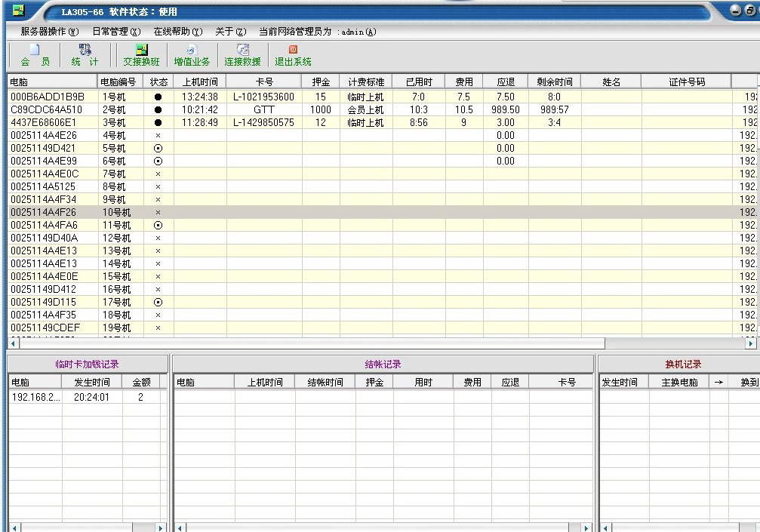Click the 结帐记录 panel header
Screen dimensions: 760x532
pos(383,364)
